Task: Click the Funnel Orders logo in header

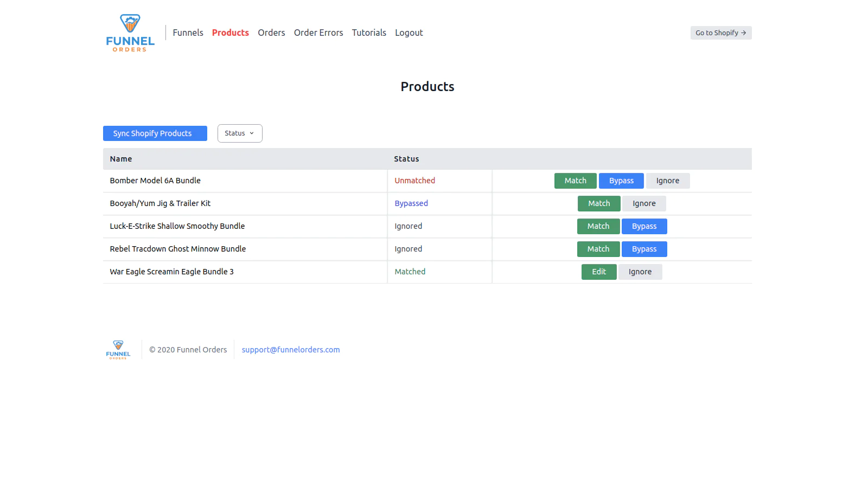Action: (130, 33)
